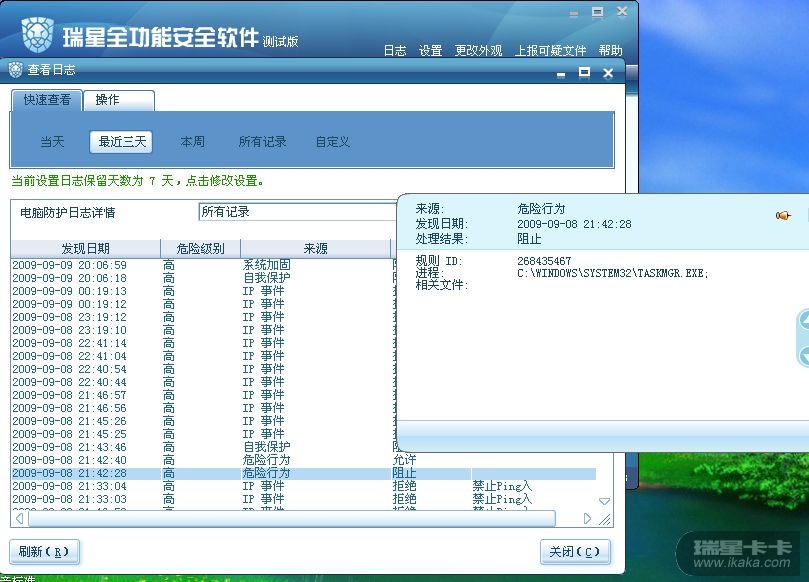
Task: Click the 刷新(R) button
Action: click(x=44, y=552)
